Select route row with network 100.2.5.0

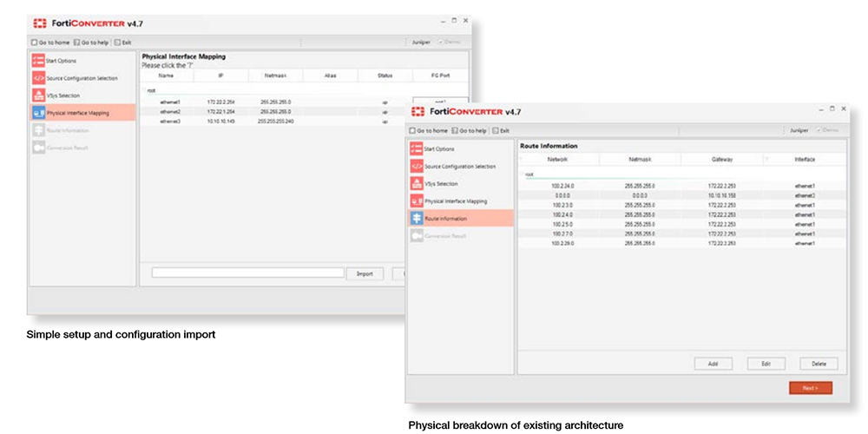[682, 224]
